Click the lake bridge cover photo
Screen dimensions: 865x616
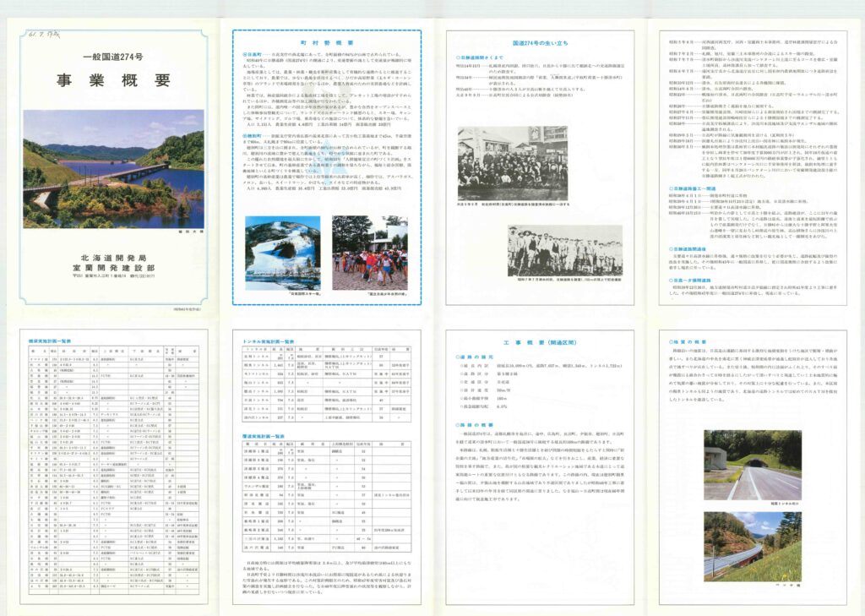coord(112,169)
